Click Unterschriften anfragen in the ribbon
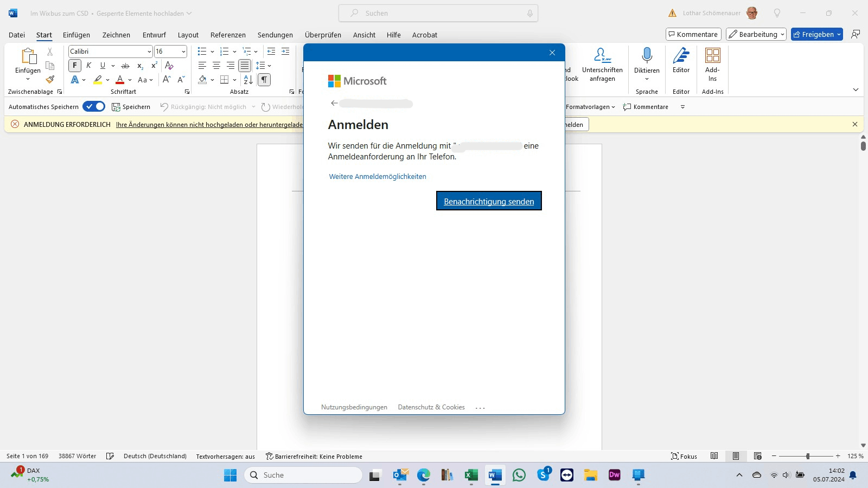 tap(602, 64)
